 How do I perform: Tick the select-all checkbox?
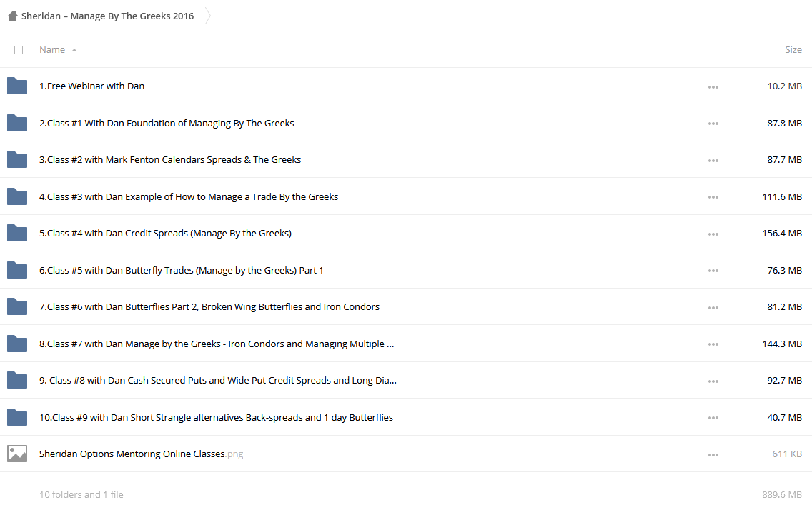[19, 50]
